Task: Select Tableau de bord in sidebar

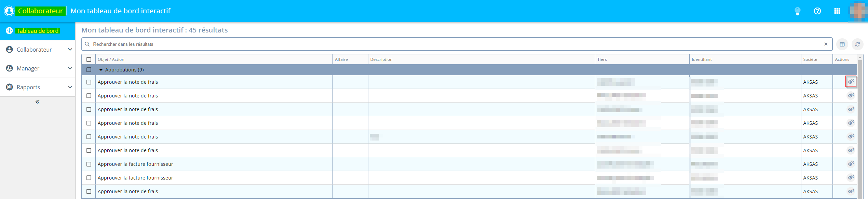Action: tap(38, 31)
